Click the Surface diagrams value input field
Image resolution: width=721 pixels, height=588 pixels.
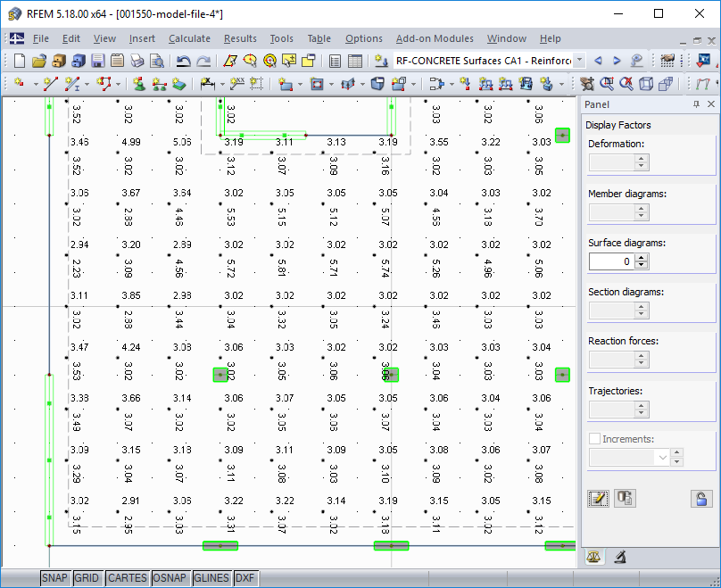[611, 261]
